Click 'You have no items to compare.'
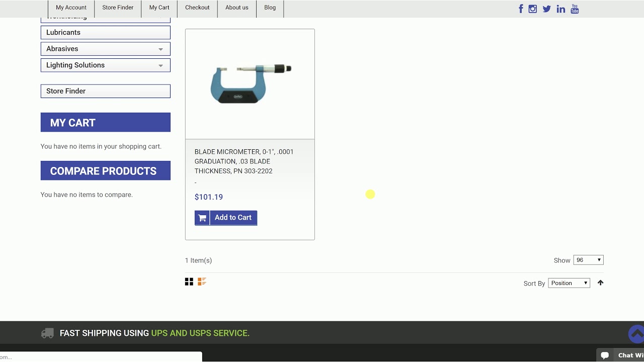Screen dimensions: 644x362 [87, 195]
